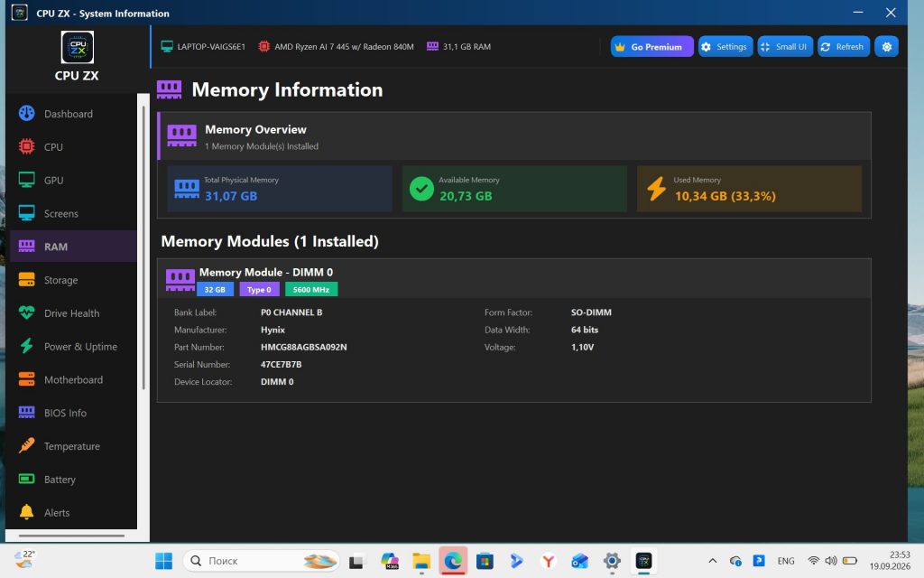The image size is (924, 578).
Task: Switch to Temperature section
Action: pos(72,446)
